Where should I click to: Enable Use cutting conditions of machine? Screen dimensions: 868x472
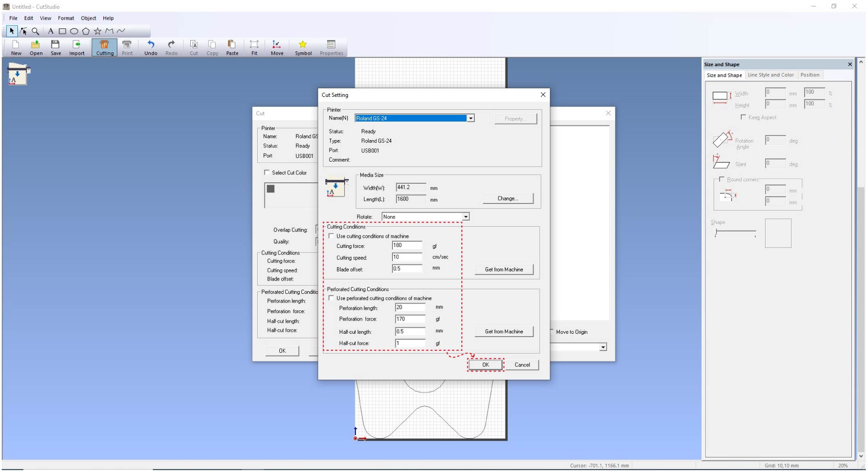tap(331, 236)
